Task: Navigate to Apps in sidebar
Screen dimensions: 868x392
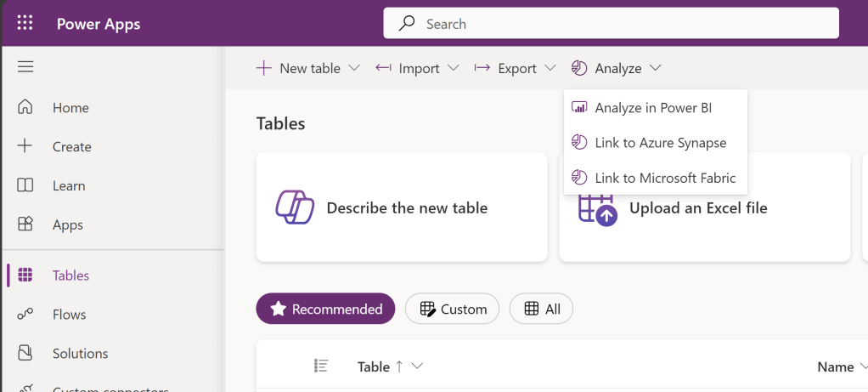Action: (x=67, y=225)
